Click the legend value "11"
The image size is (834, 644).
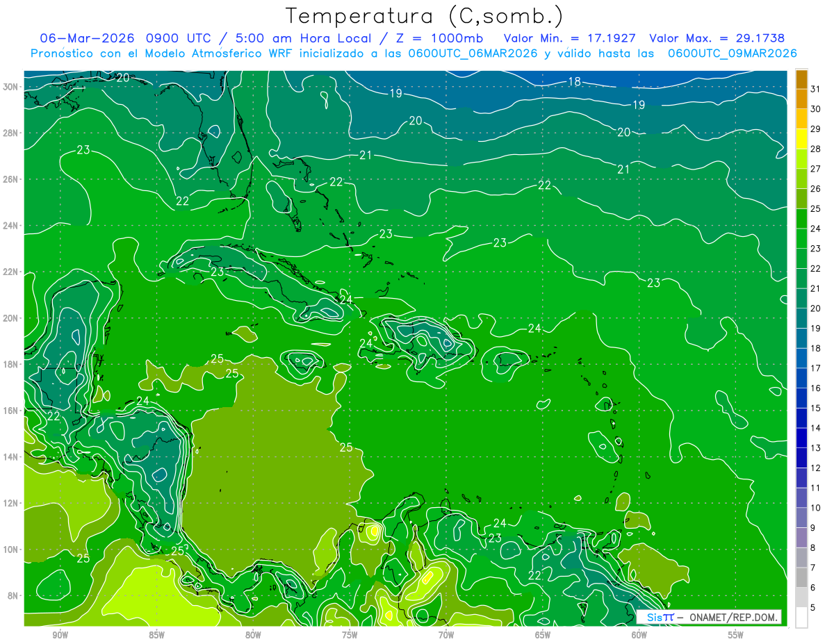click(x=817, y=488)
